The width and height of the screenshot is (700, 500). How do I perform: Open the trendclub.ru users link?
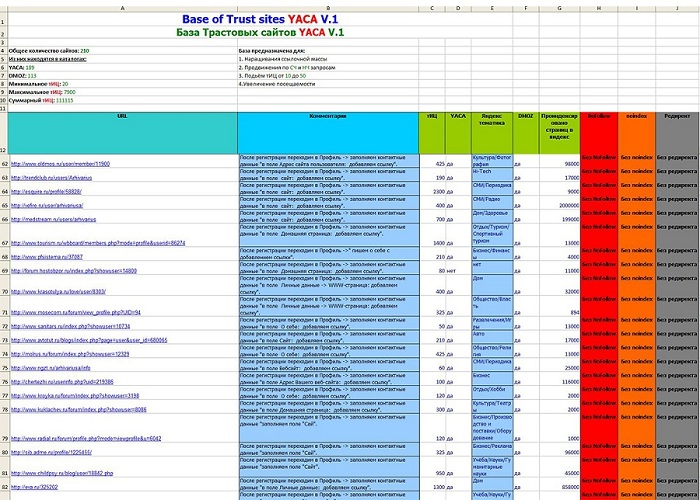pyautogui.click(x=51, y=178)
